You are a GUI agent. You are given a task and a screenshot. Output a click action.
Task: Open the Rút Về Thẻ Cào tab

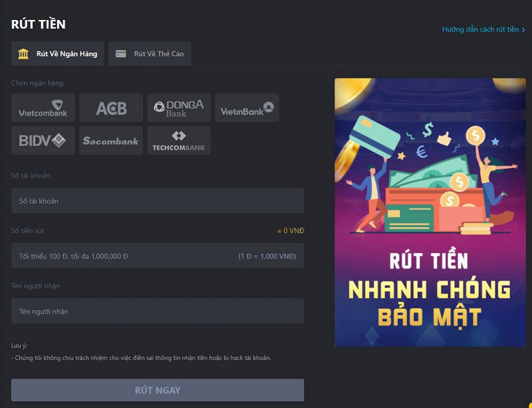(158, 54)
